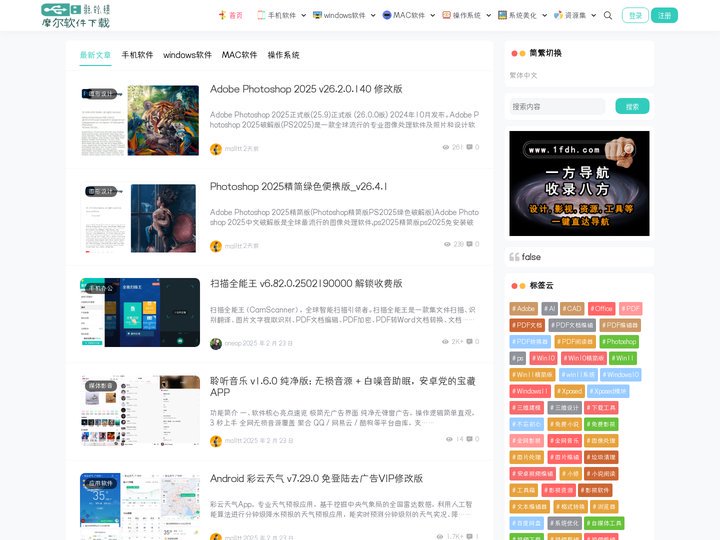
Task: Expand the 系统美化 dropdown arrow
Action: click(545, 16)
